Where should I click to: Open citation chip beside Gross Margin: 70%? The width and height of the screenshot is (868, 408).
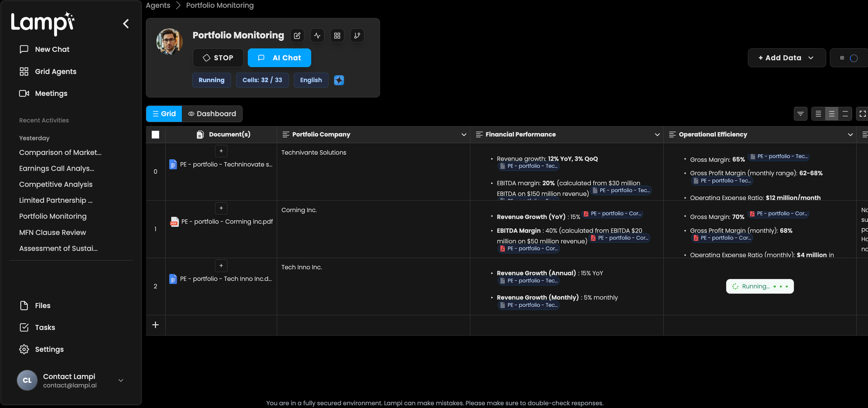point(778,214)
